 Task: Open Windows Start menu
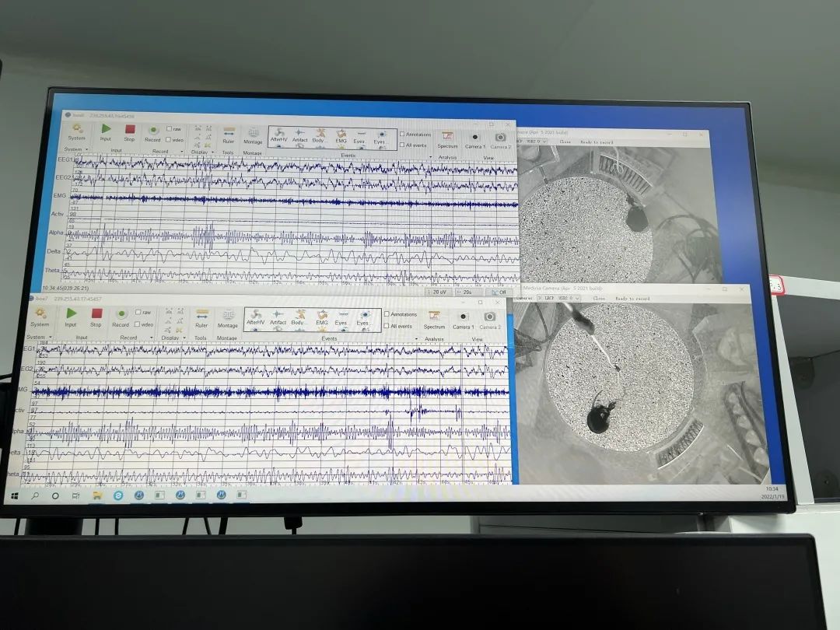(x=15, y=496)
